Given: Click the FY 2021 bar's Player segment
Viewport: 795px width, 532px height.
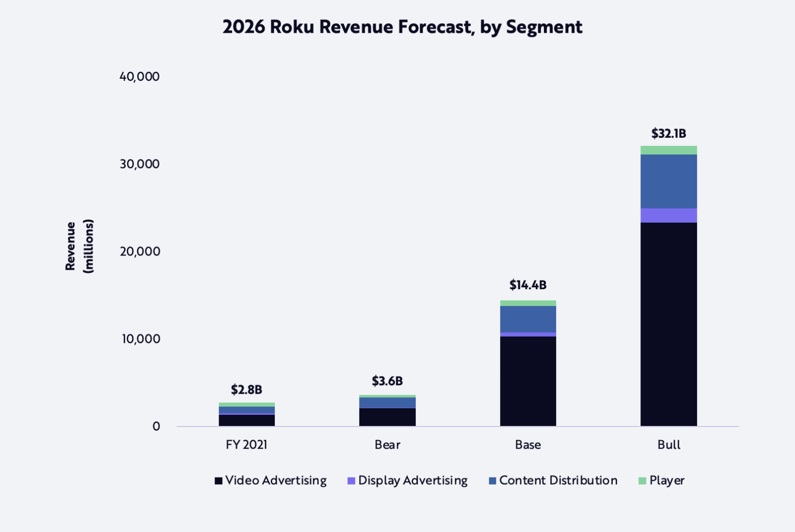Looking at the screenshot, I should click(x=246, y=405).
